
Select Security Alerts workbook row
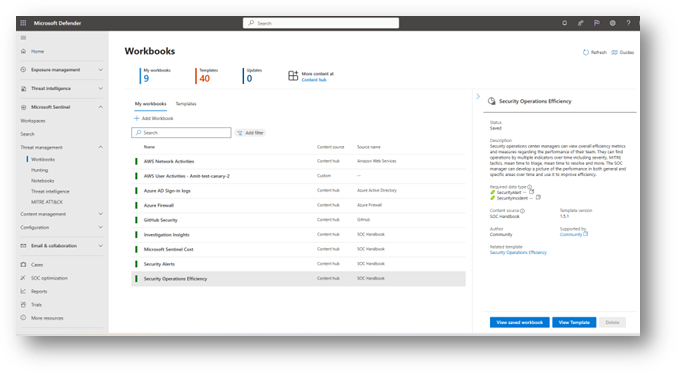[x=298, y=264]
